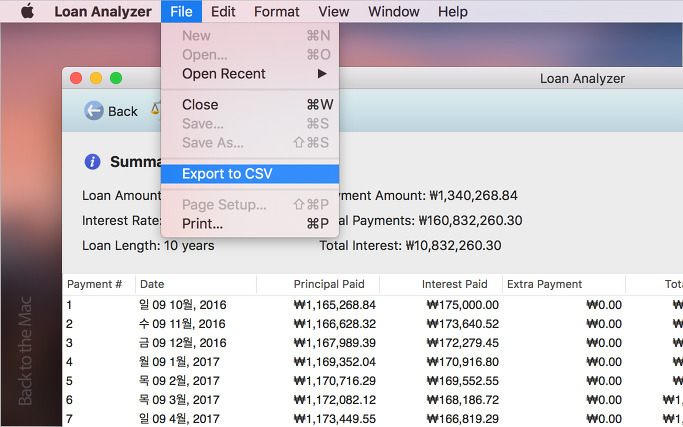Click Extra Payment ₩0.00 in payment 1 row

coord(604,305)
